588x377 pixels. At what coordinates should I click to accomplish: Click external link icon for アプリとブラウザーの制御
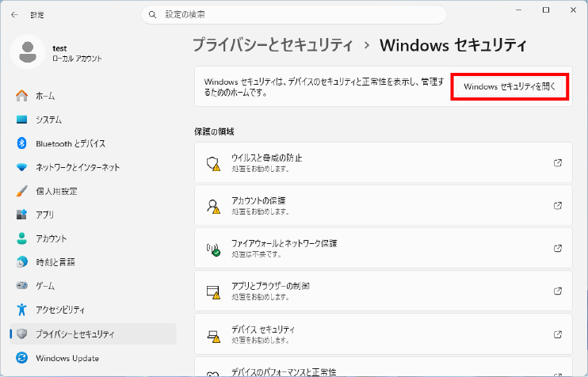(558, 291)
